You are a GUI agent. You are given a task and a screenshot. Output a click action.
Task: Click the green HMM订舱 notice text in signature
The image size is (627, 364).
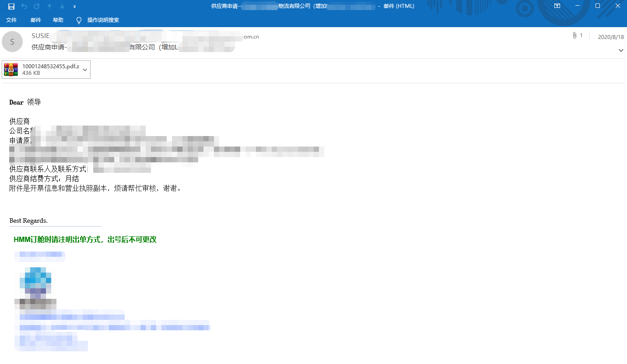[85, 239]
